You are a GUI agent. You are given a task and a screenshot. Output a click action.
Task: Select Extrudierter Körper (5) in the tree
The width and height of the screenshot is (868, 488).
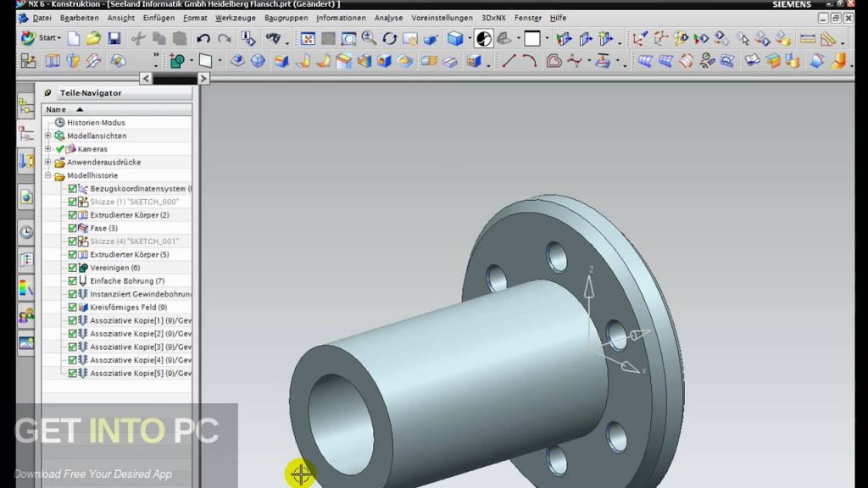pyautogui.click(x=130, y=254)
